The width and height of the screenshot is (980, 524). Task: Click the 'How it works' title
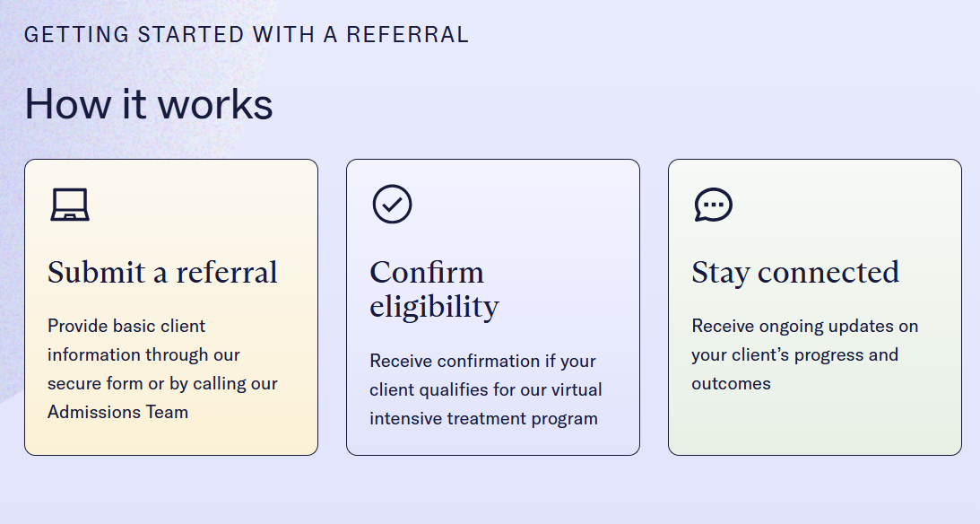(149, 104)
